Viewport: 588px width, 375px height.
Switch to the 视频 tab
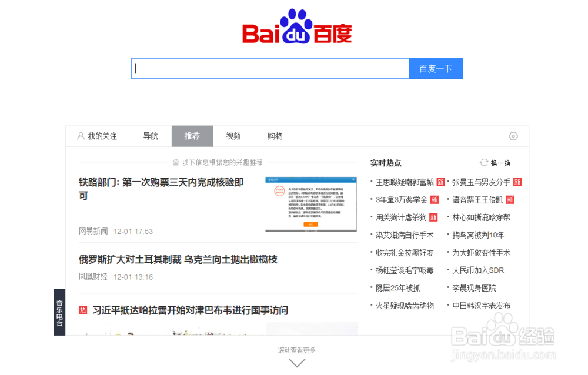tap(233, 136)
